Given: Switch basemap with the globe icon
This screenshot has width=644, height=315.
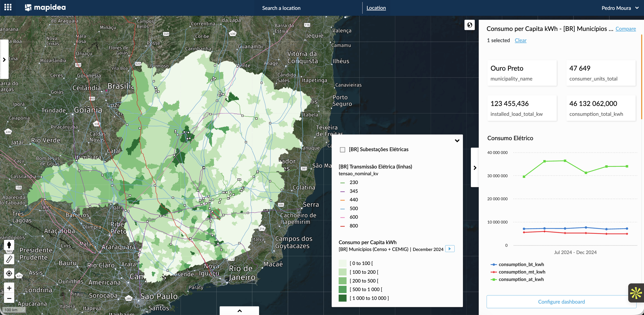Looking at the screenshot, I should tap(469, 25).
